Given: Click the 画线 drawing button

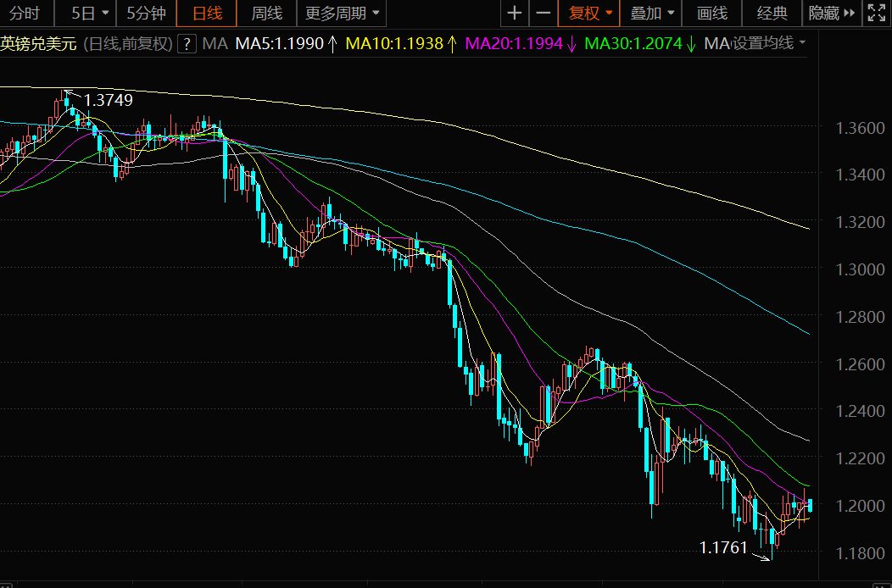Looking at the screenshot, I should pos(712,13).
